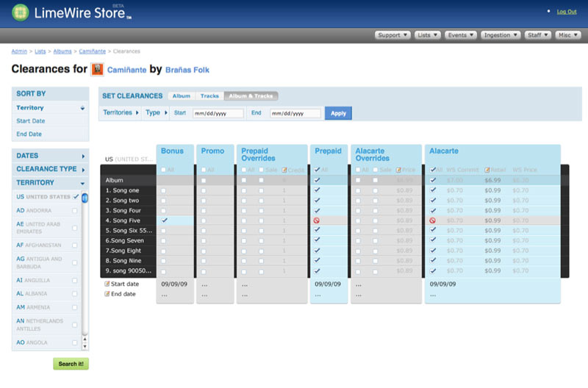588x388 pixels.
Task: Click the Camiñante album cover thumbnail
Action: click(97, 70)
